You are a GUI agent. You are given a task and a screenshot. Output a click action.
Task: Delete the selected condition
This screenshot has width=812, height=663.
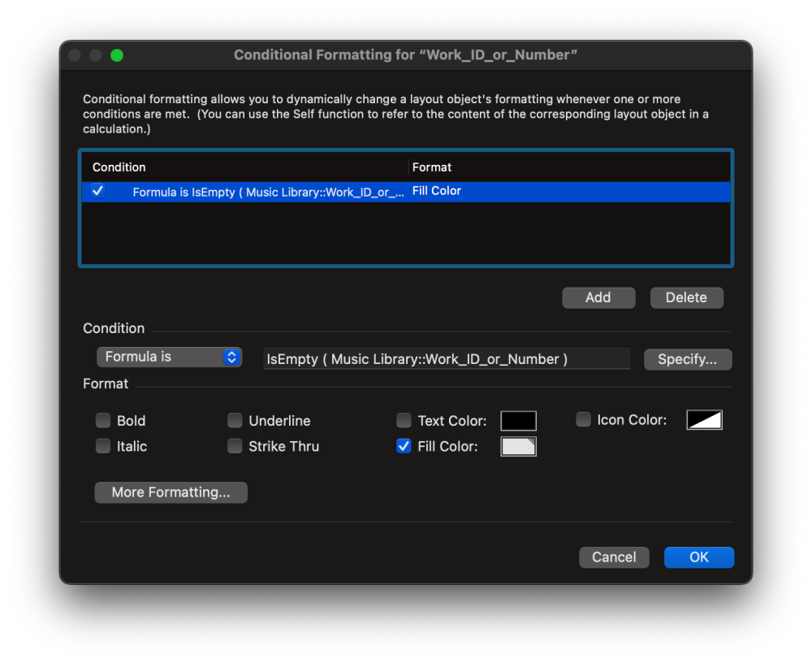686,297
